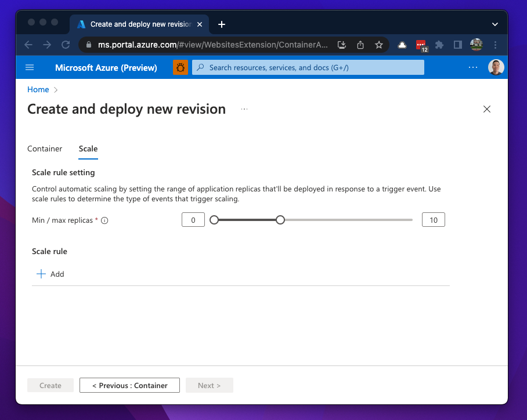Open the browser side panel

457,45
